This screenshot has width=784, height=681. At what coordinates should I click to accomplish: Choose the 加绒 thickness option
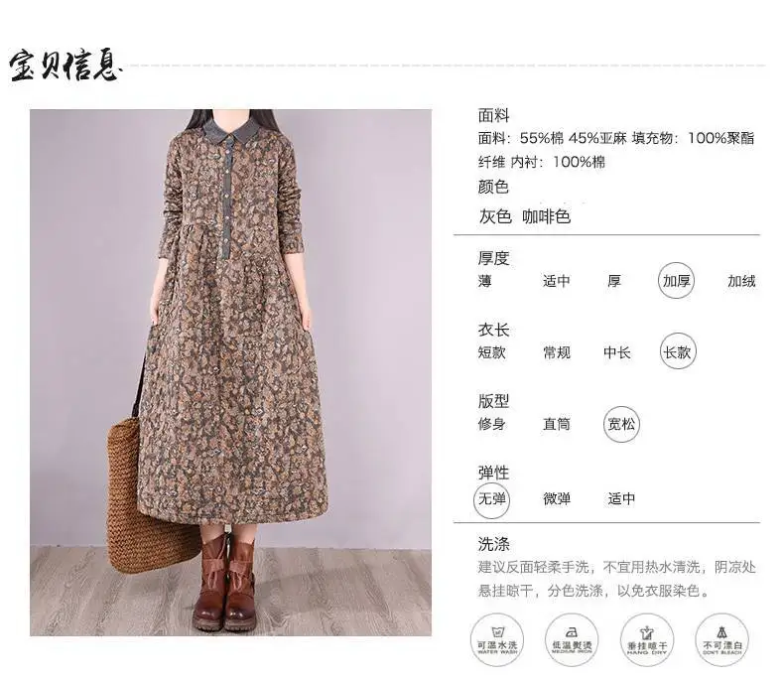coord(741,281)
